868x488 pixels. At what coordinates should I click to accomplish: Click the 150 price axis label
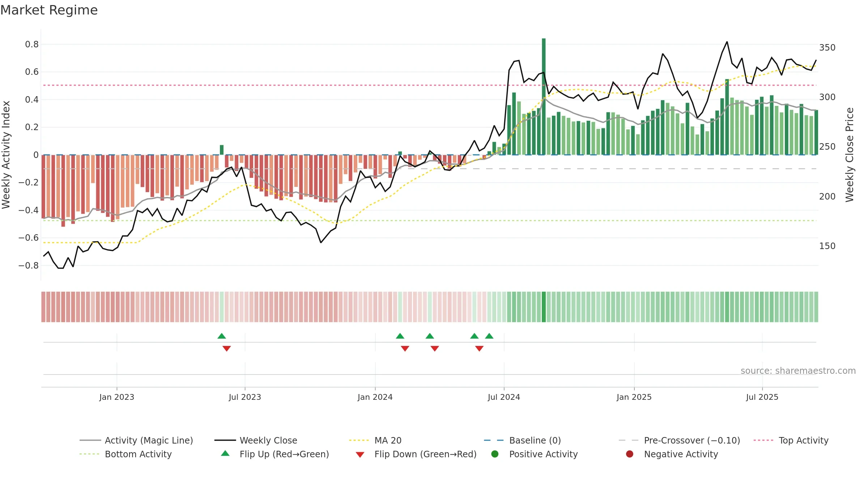pos(827,246)
